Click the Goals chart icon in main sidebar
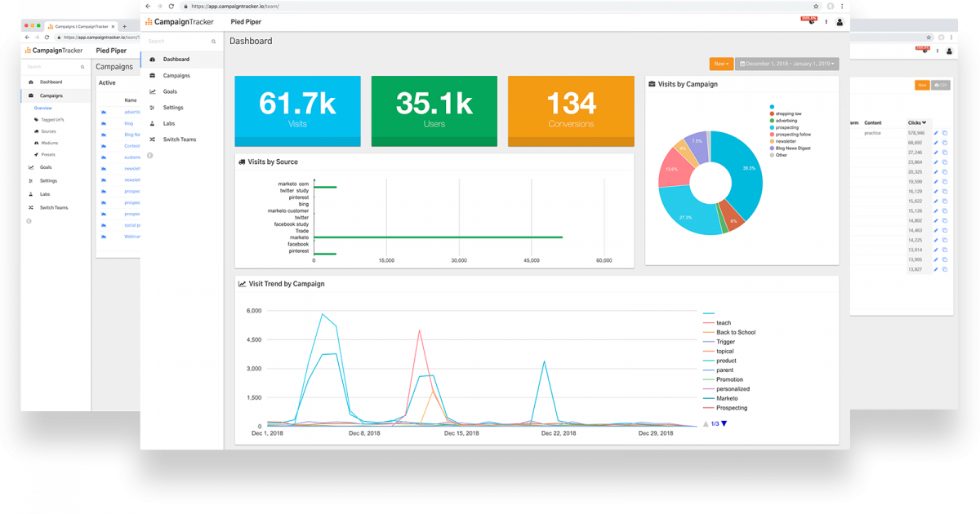This screenshot has width=980, height=514. [x=152, y=91]
